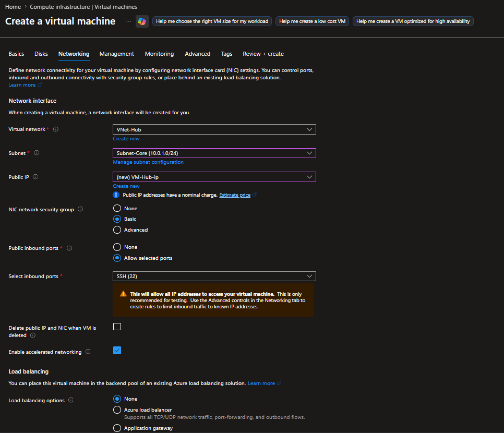Go to Home breadcrumb
The width and height of the screenshot is (504, 433).
tap(13, 7)
